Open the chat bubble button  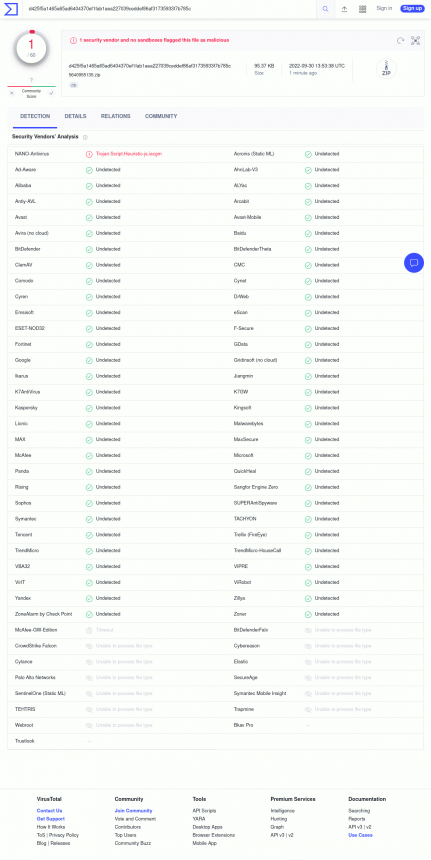click(414, 263)
